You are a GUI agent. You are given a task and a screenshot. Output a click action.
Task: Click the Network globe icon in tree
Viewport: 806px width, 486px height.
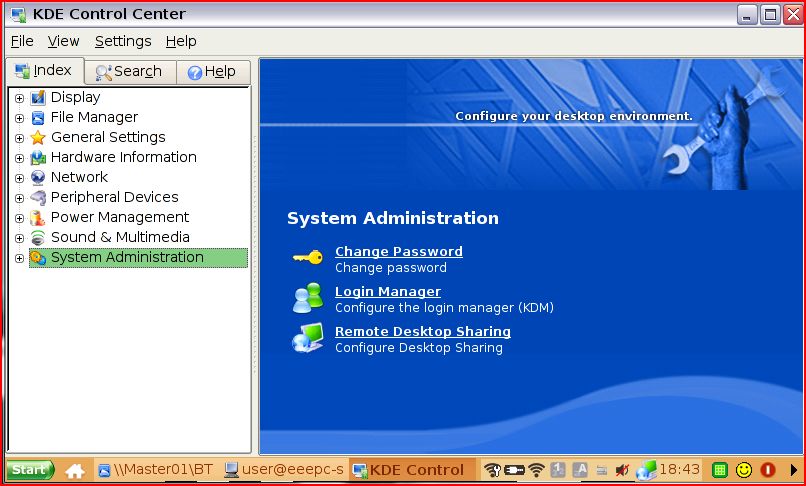38,177
